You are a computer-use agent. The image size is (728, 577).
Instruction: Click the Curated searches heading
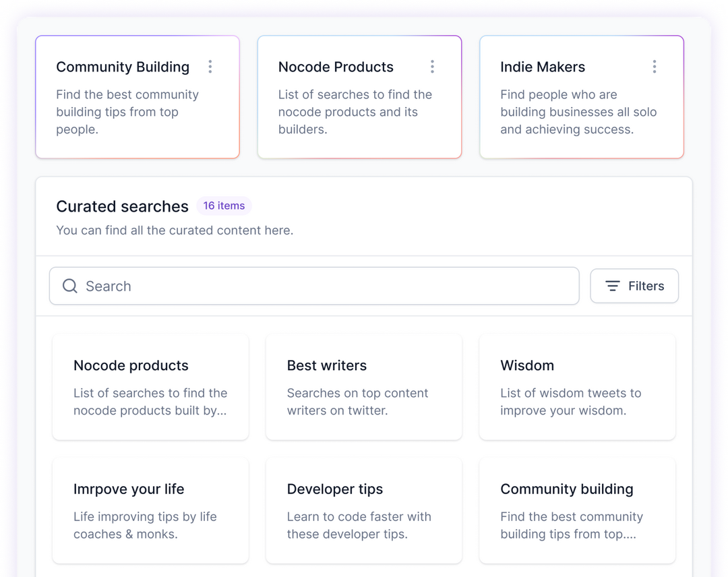point(122,206)
